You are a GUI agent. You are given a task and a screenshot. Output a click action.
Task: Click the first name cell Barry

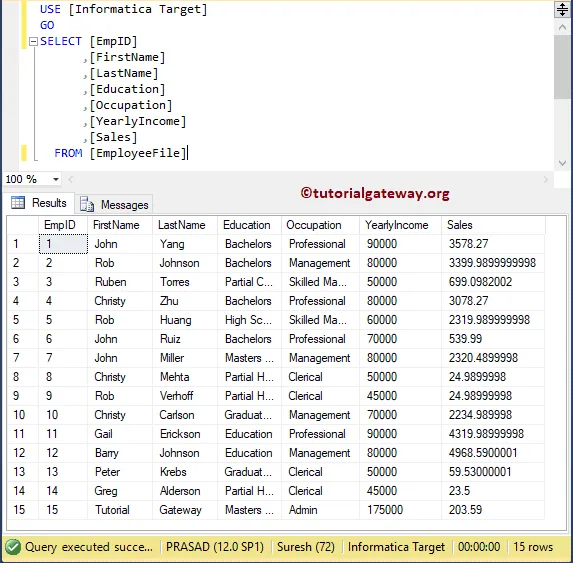click(120, 453)
